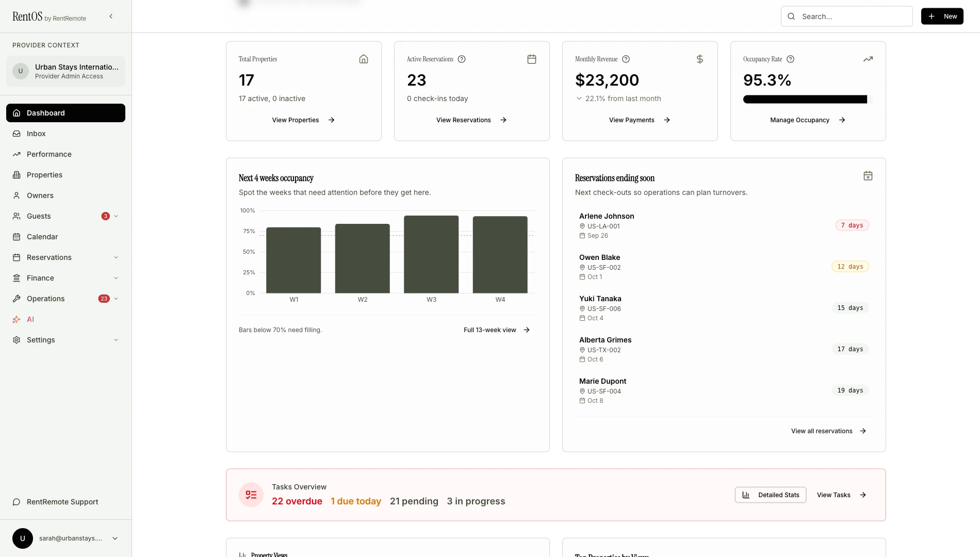Click the Tasks Overview checklist icon
980x557 pixels.
coord(251,495)
